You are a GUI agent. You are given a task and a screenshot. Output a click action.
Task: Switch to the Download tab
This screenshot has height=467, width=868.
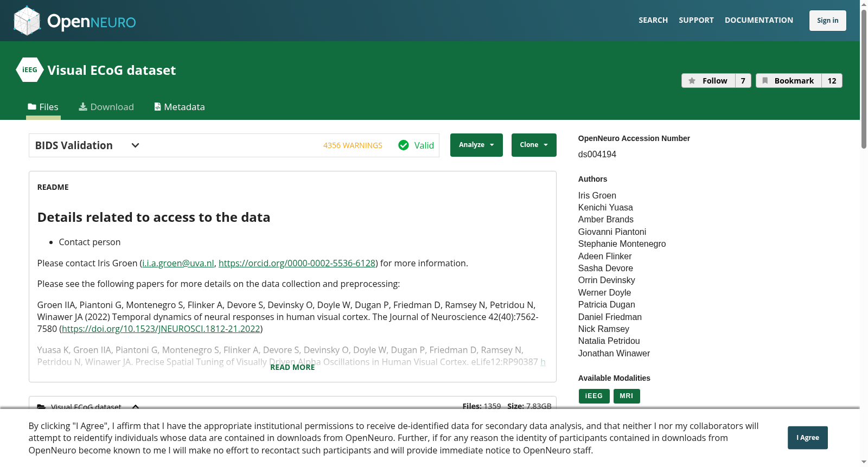point(106,107)
